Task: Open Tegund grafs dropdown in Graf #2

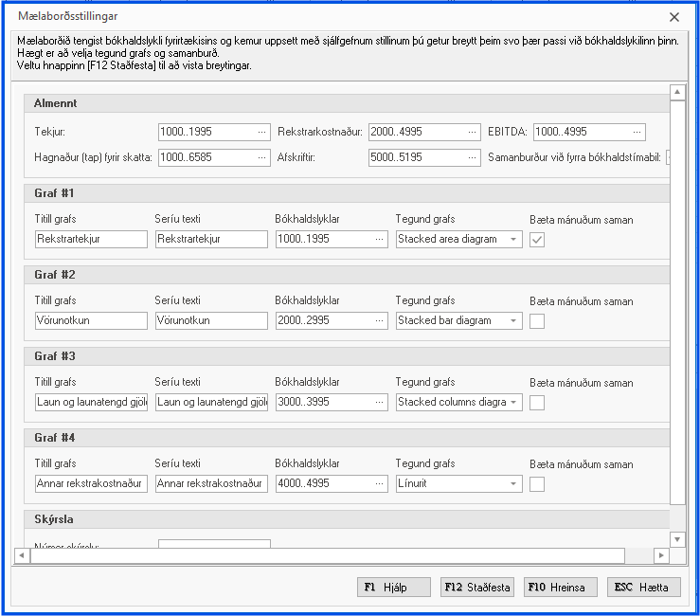Action: [513, 321]
